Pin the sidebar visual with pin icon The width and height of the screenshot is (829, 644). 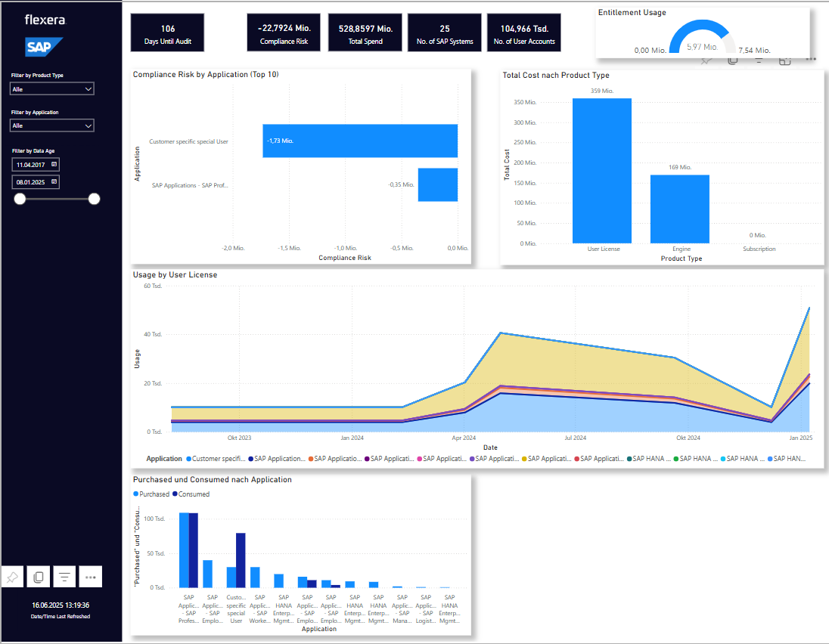pyautogui.click(x=12, y=577)
